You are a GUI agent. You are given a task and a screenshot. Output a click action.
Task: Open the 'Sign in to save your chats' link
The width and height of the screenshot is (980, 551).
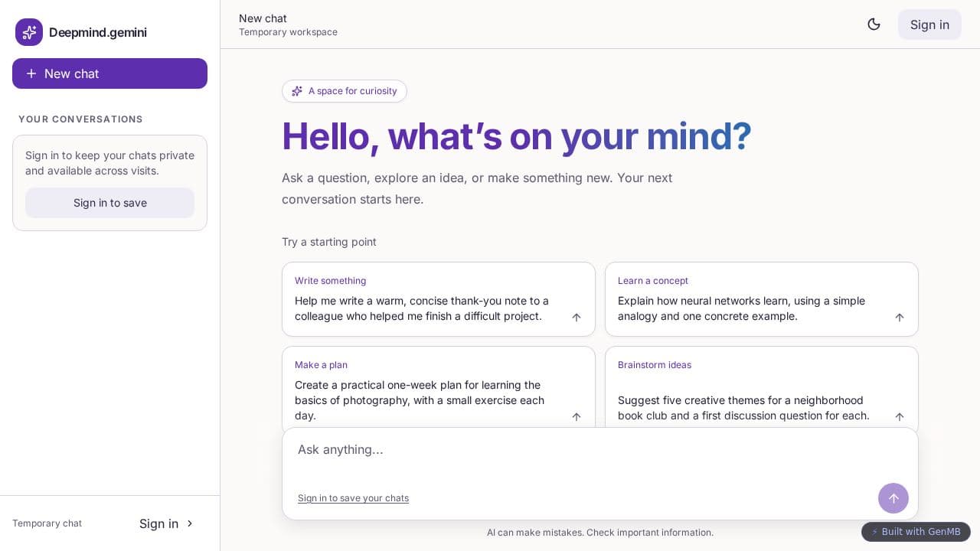click(353, 498)
